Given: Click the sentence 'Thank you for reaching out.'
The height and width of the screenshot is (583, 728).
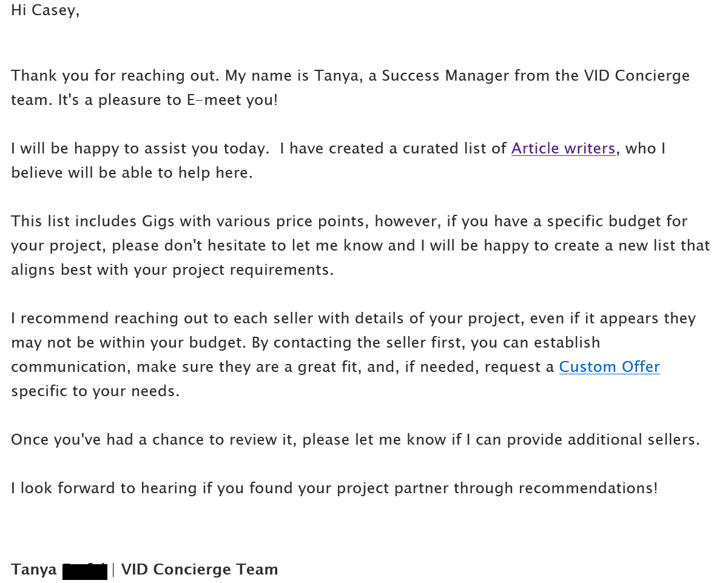Looking at the screenshot, I should pos(115,76).
